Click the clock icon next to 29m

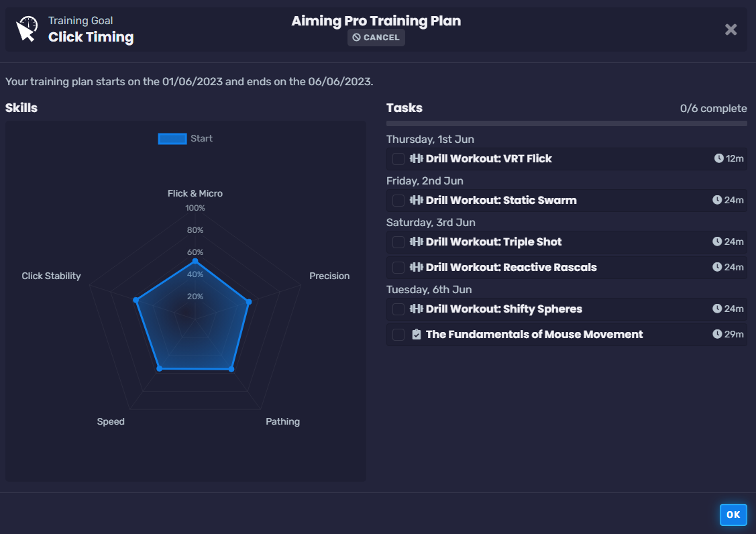pos(716,333)
